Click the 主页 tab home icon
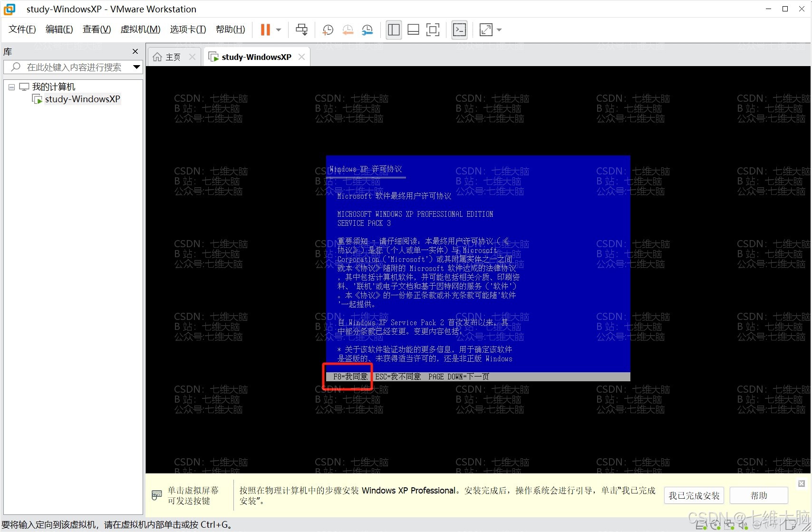 [157, 57]
